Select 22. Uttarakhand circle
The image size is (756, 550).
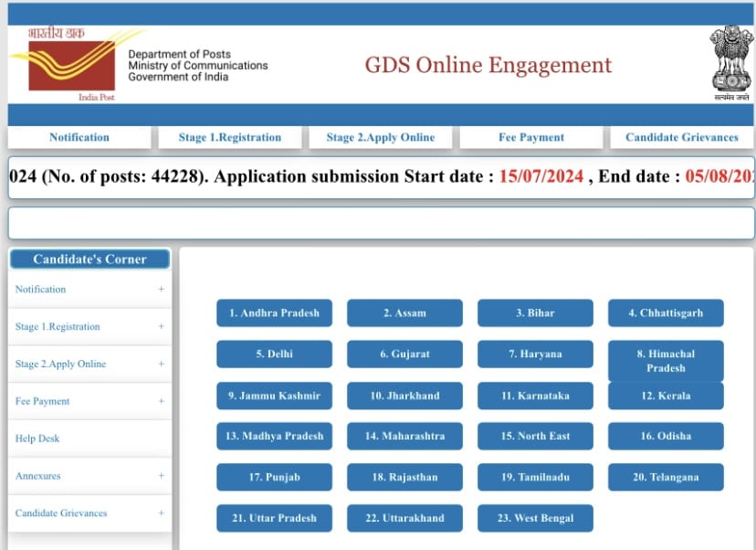pyautogui.click(x=405, y=518)
